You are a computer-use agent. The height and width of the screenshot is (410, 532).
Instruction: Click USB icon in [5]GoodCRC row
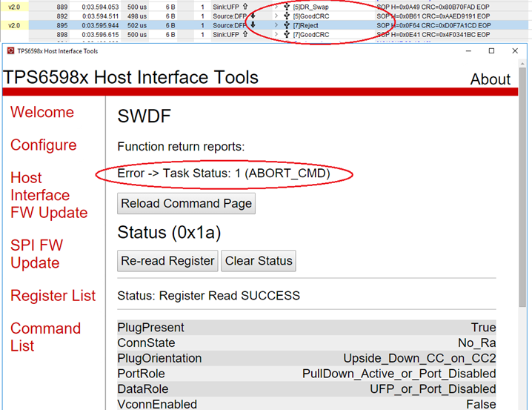tap(287, 16)
